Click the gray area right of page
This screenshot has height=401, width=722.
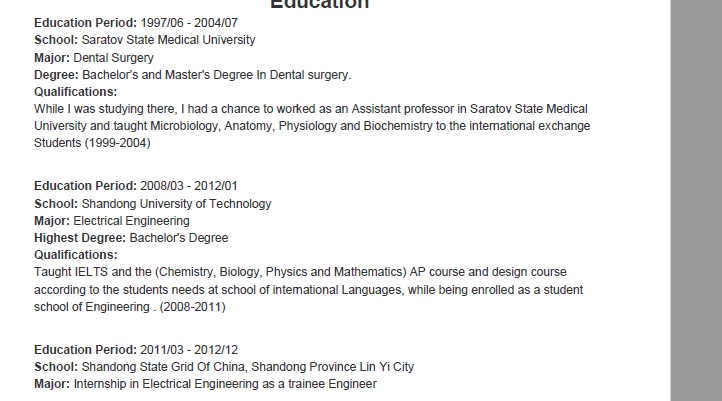point(695,200)
